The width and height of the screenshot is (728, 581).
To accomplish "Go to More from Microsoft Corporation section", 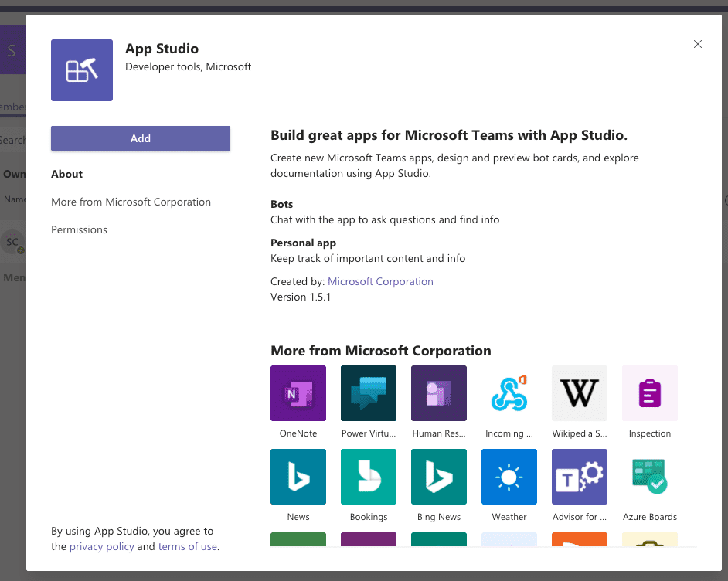I will pos(131,202).
